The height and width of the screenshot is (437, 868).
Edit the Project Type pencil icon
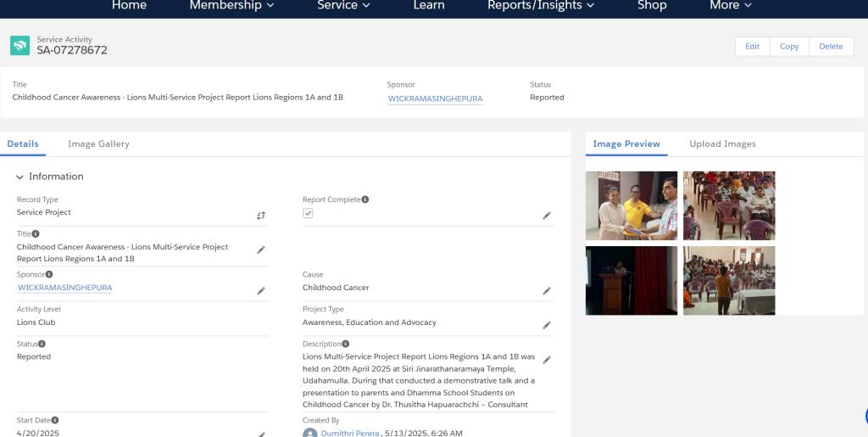(547, 325)
